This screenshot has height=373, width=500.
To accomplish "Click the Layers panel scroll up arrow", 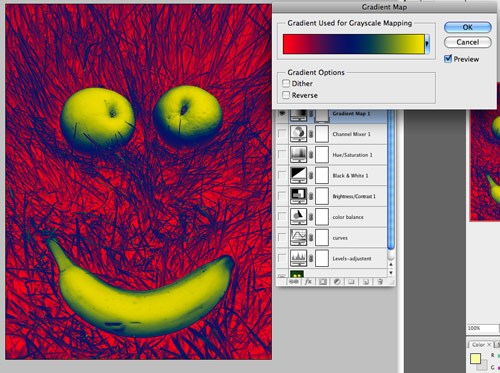I will [391, 264].
